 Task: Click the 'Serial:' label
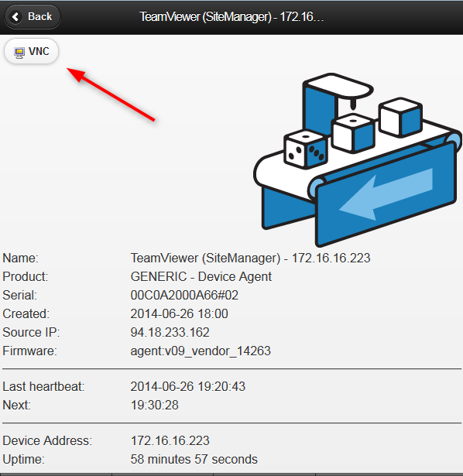(19, 295)
